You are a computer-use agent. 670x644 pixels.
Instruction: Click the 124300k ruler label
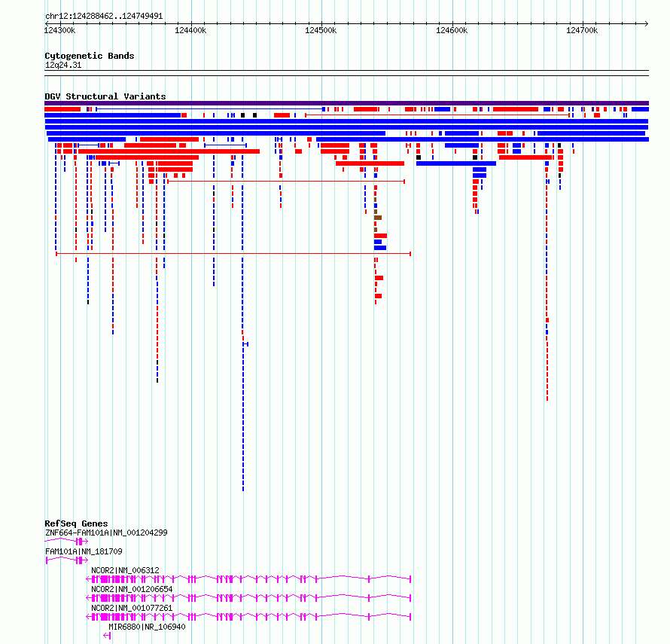click(59, 30)
